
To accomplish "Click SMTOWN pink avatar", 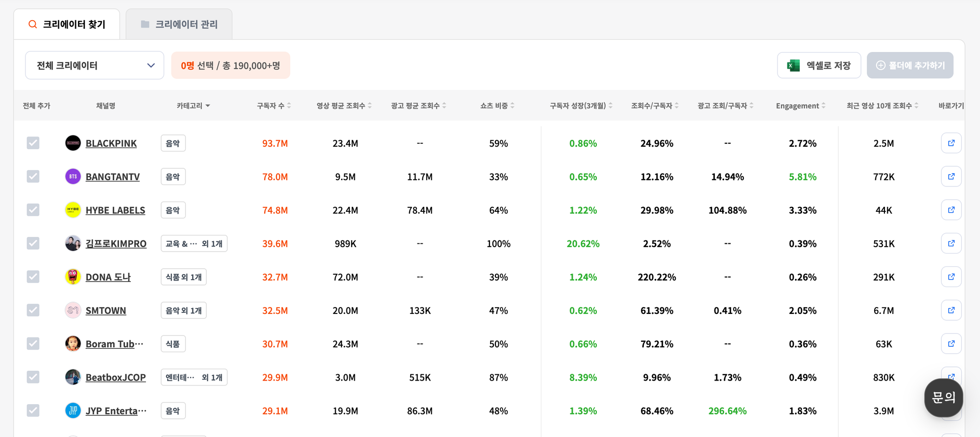I will coord(73,310).
